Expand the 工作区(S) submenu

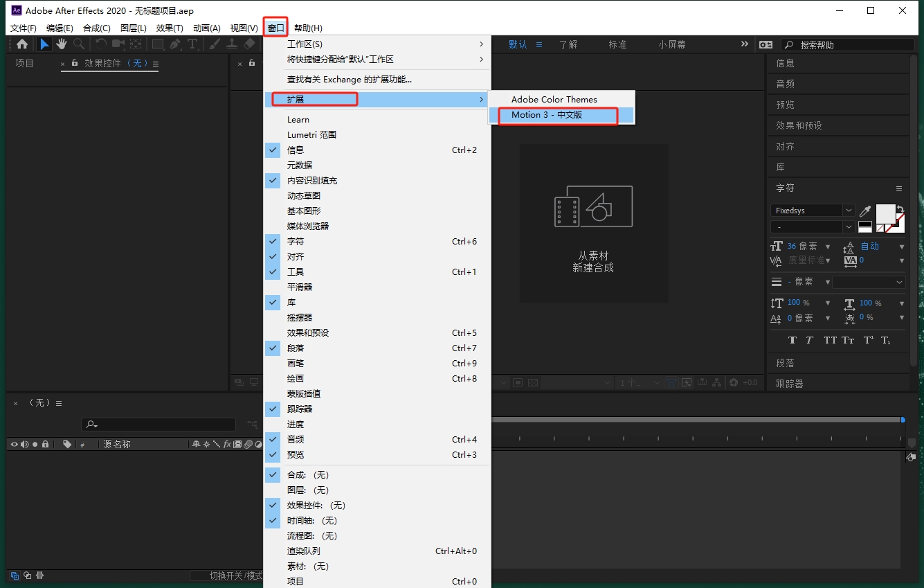[377, 44]
